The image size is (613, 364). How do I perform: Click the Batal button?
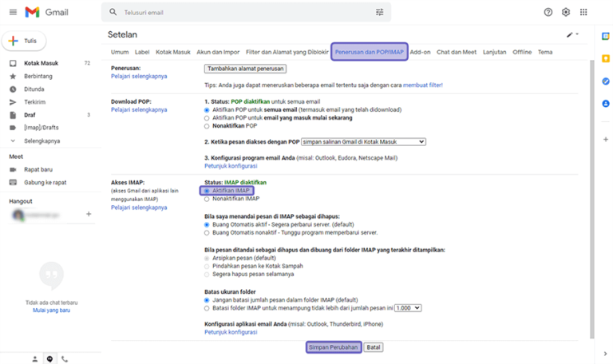point(374,347)
